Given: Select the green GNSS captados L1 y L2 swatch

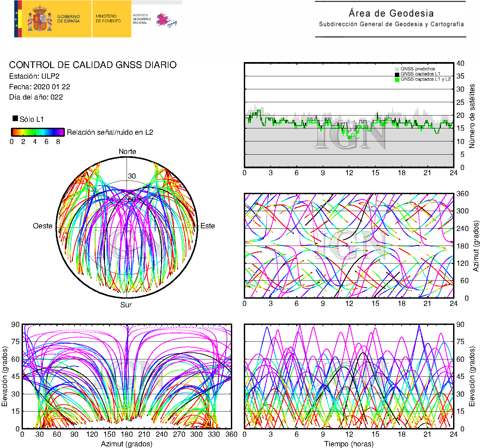Looking at the screenshot, I should [x=397, y=80].
